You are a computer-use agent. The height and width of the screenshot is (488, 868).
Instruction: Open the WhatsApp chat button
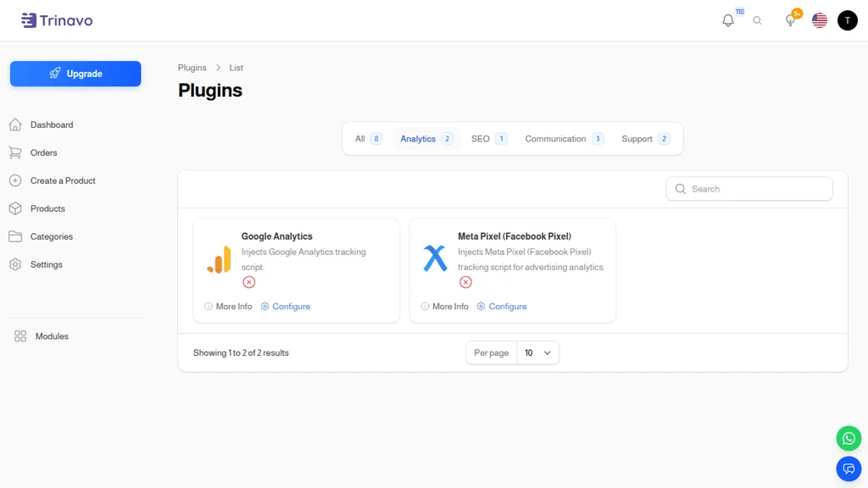pos(849,439)
